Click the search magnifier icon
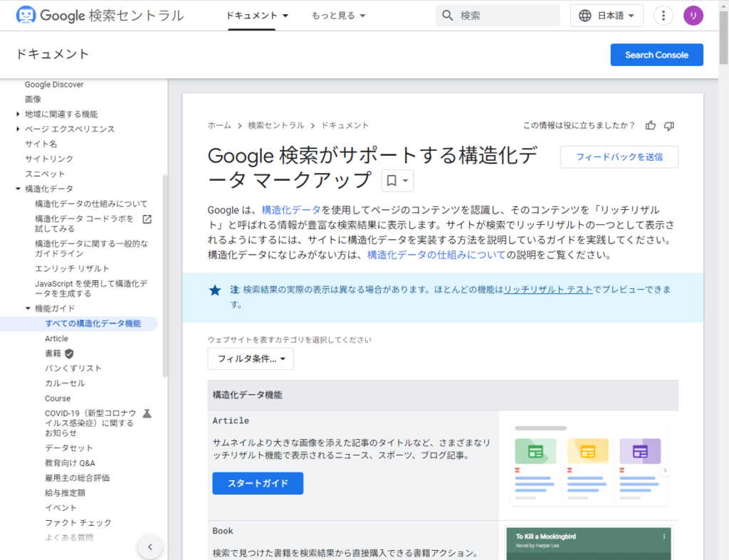The image size is (729, 560). (x=447, y=16)
